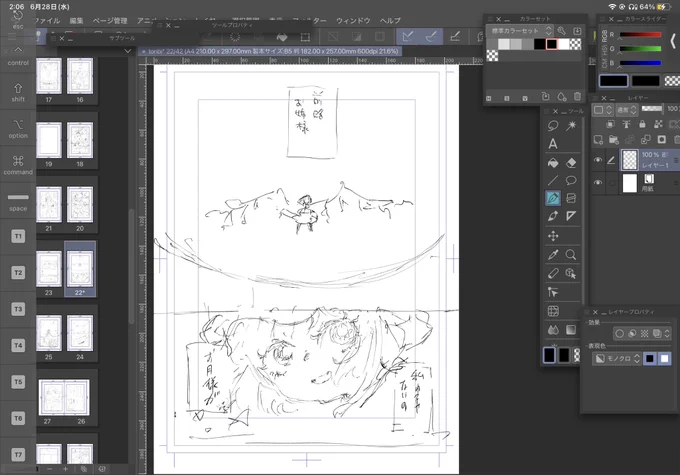Open the 標準カラーセット color set dropdown
Image resolution: width=680 pixels, height=475 pixels.
click(x=519, y=31)
